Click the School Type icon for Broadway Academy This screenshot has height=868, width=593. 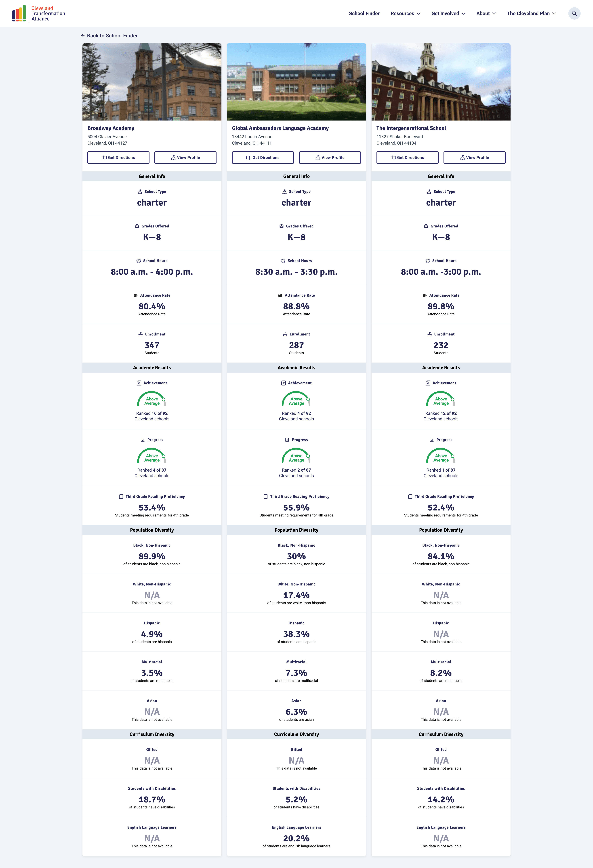click(x=140, y=192)
